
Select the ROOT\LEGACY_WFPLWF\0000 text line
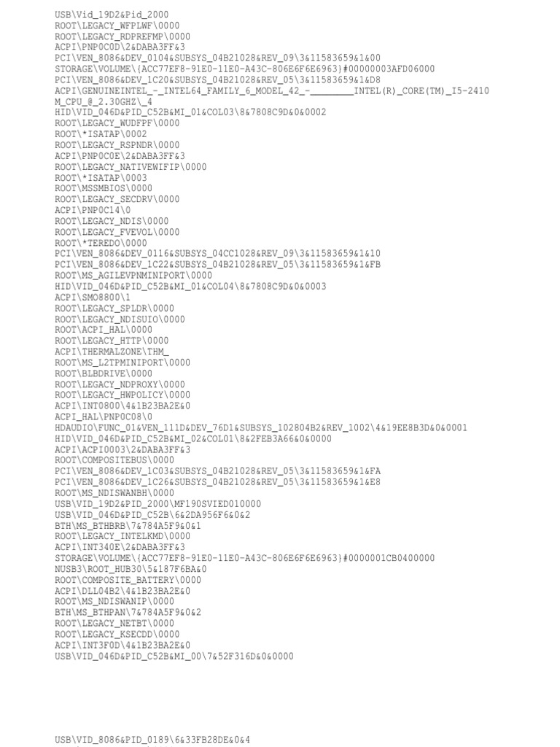click(x=117, y=26)
